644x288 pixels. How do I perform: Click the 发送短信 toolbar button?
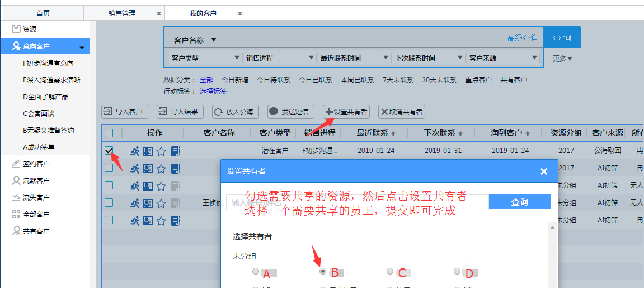[291, 112]
